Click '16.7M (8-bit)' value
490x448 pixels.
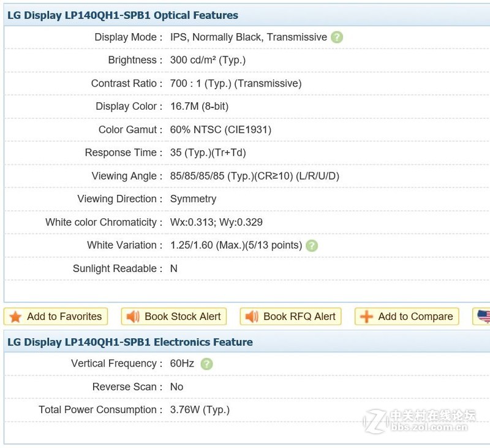pos(200,106)
